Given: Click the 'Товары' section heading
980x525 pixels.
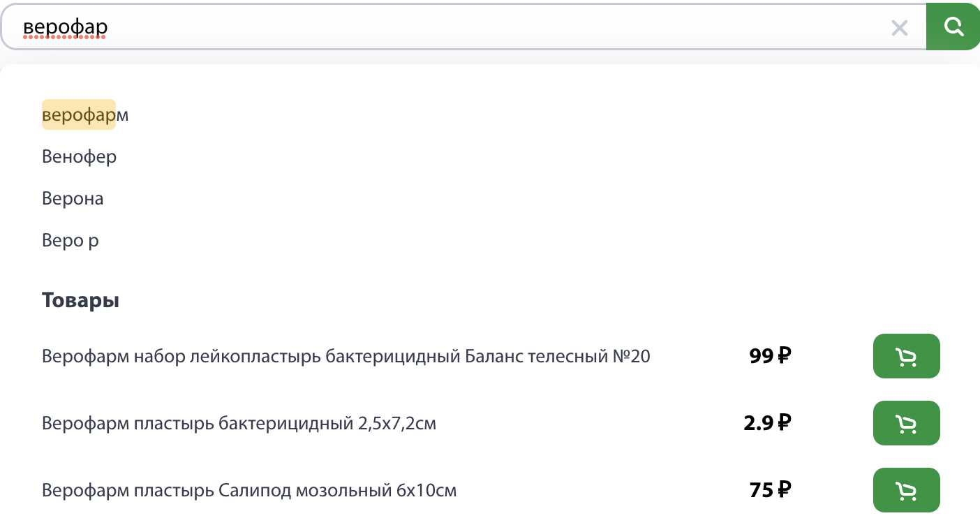Looking at the screenshot, I should click(80, 300).
